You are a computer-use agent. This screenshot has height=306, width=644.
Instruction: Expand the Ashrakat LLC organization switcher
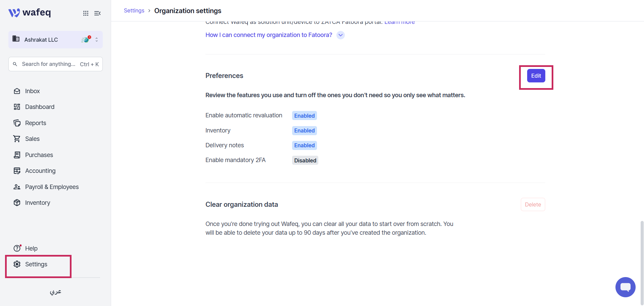(55, 40)
